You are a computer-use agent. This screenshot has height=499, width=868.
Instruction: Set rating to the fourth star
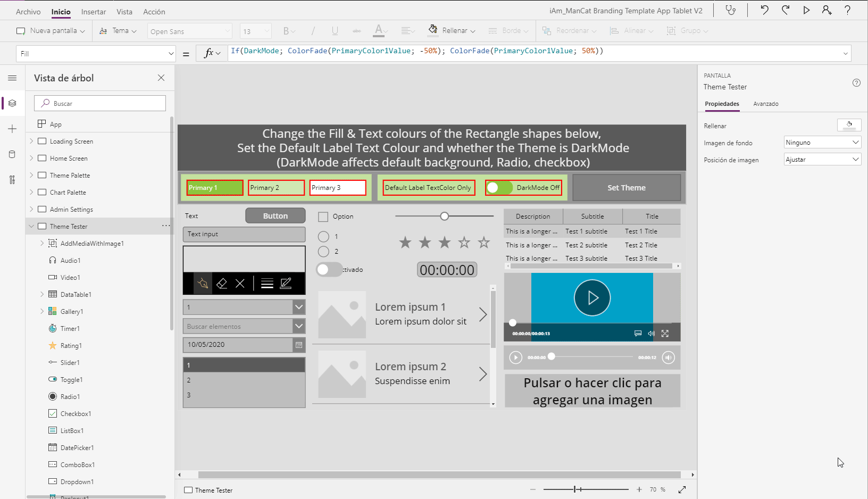[464, 243]
